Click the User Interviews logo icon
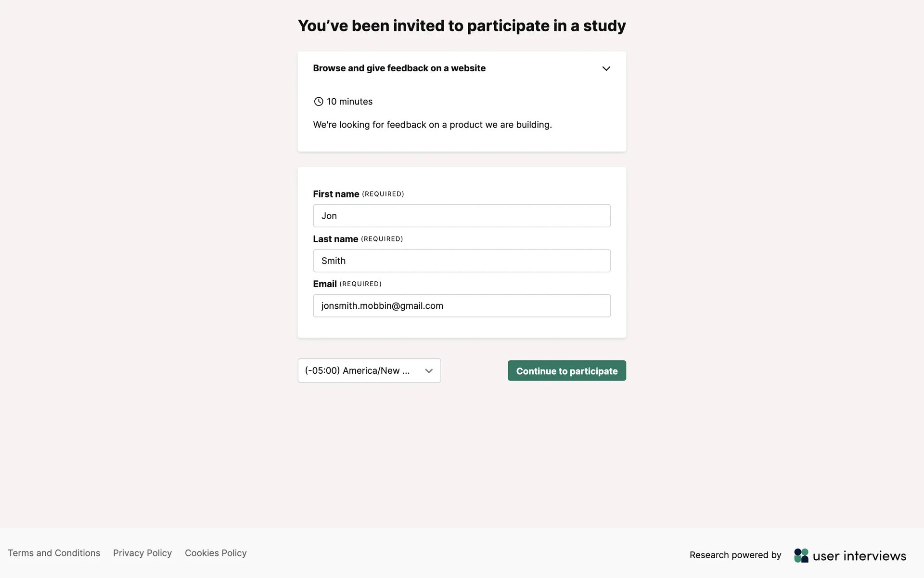Viewport: 924px width, 578px height. pyautogui.click(x=801, y=555)
